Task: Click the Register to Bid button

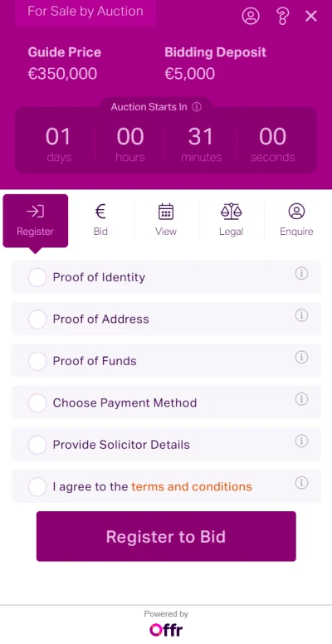Action: tap(166, 536)
